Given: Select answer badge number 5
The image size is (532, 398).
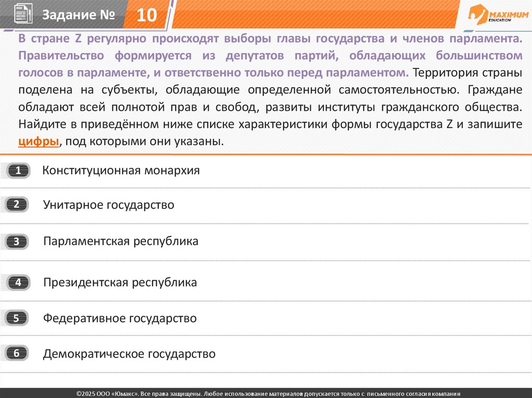Looking at the screenshot, I should click(17, 318).
